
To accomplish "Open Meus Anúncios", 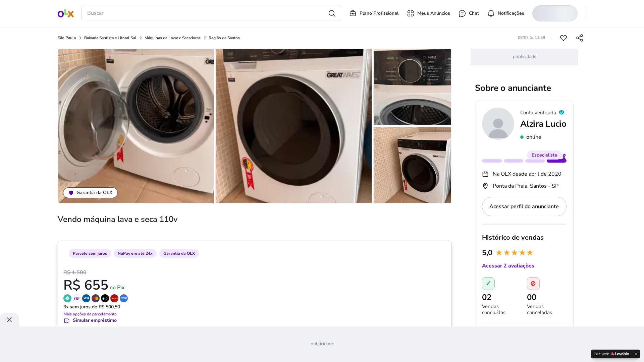I will [x=428, y=13].
